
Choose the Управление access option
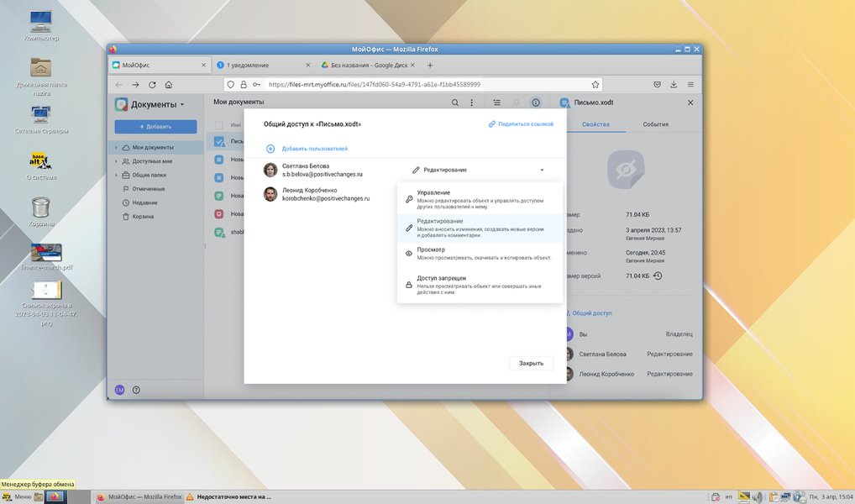tap(480, 200)
